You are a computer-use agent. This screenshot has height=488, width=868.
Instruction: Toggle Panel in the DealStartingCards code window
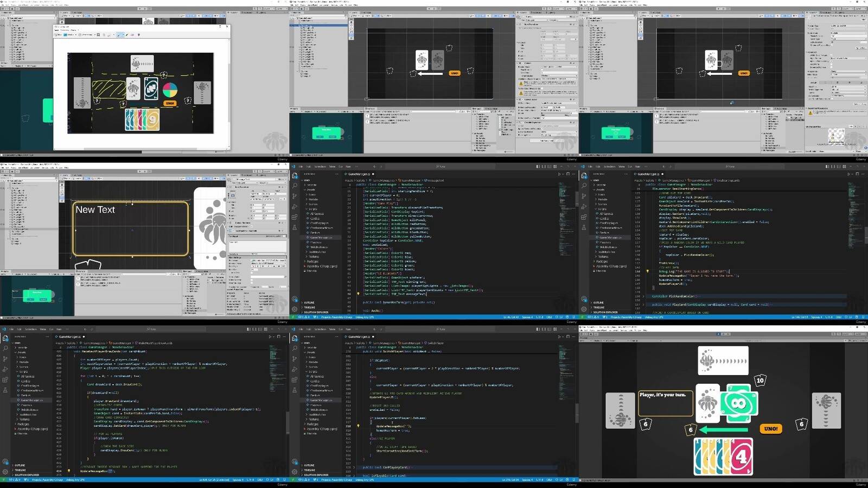click(x=833, y=167)
